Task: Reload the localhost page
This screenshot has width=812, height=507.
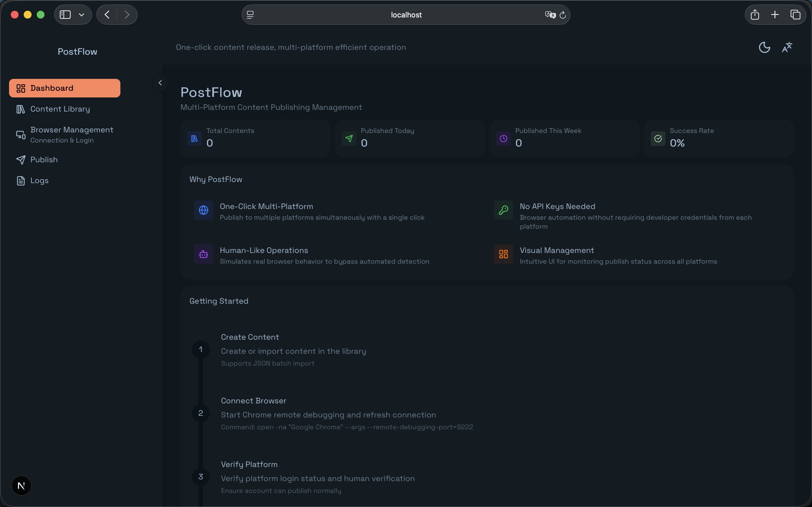Action: [563, 14]
